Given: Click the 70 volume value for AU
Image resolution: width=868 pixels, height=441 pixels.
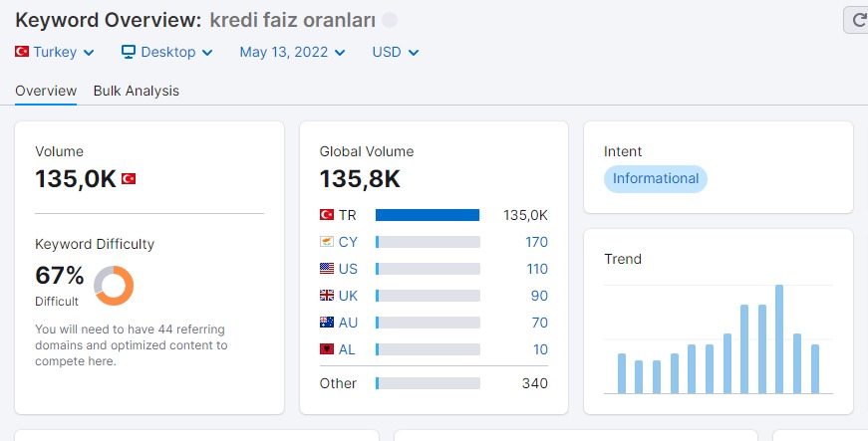Looking at the screenshot, I should (x=540, y=323).
